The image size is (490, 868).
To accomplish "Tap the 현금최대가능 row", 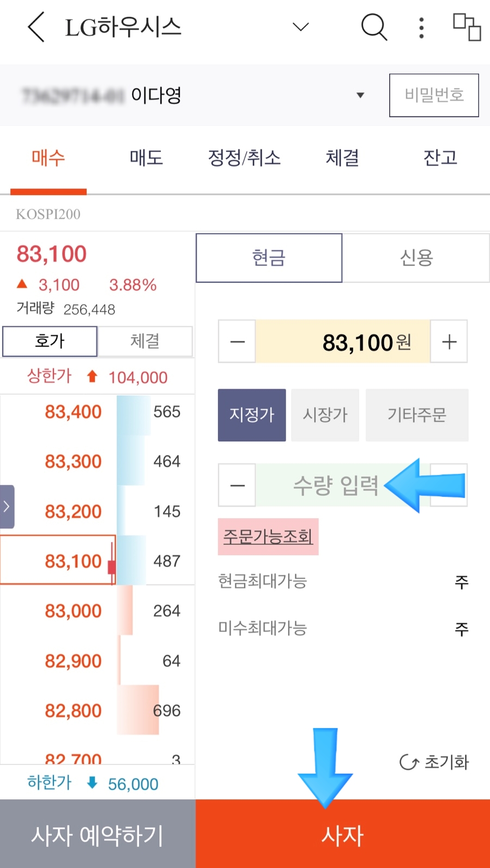I will point(343,581).
